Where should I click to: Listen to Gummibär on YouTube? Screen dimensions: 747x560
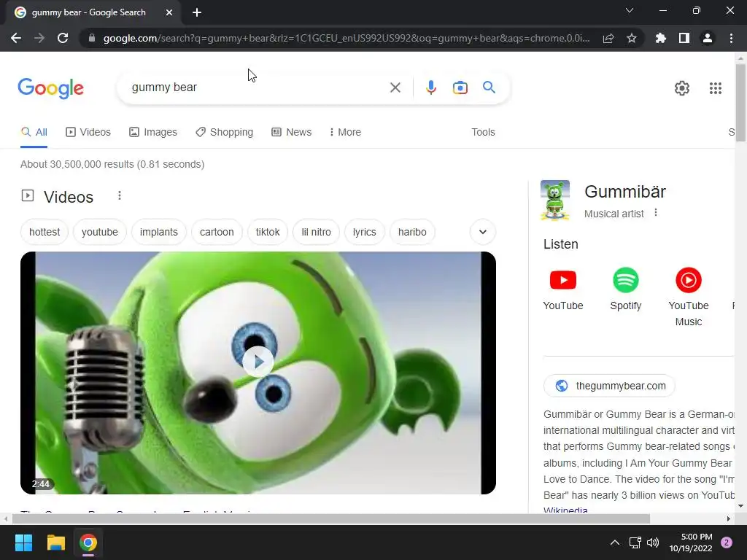click(563, 289)
